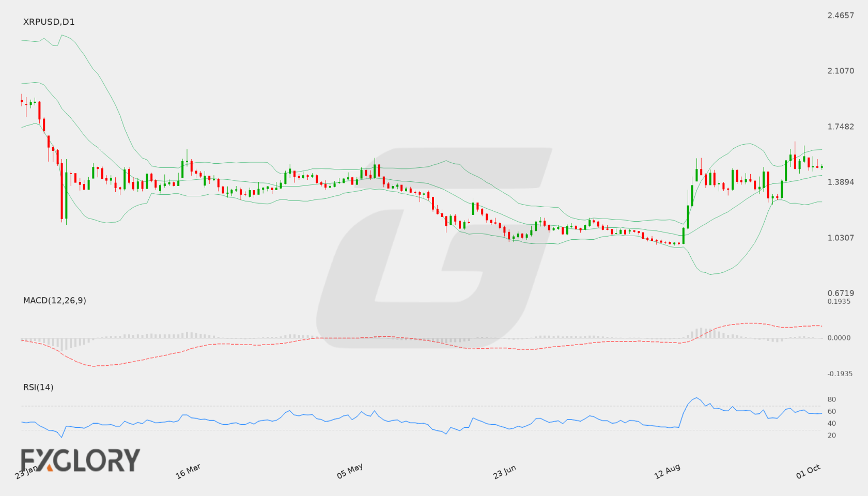The height and width of the screenshot is (496, 868).
Task: Click the 05 May date label
Action: (x=350, y=471)
